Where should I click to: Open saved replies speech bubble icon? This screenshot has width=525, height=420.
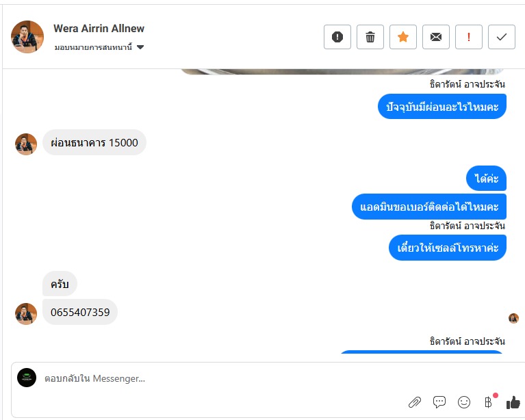(x=439, y=402)
